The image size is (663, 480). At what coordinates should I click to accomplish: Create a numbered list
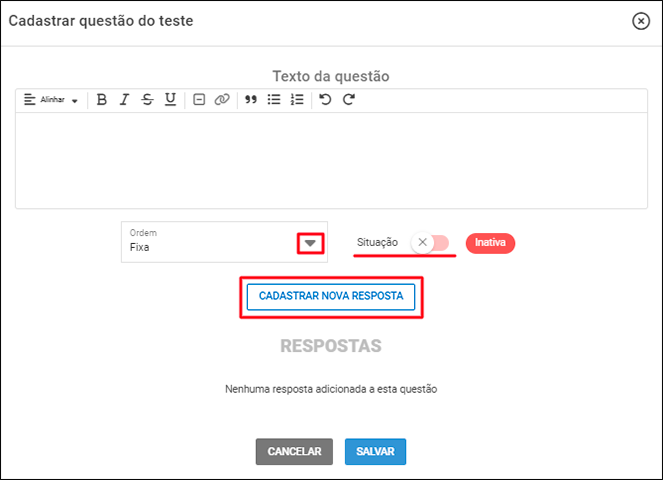click(x=297, y=100)
